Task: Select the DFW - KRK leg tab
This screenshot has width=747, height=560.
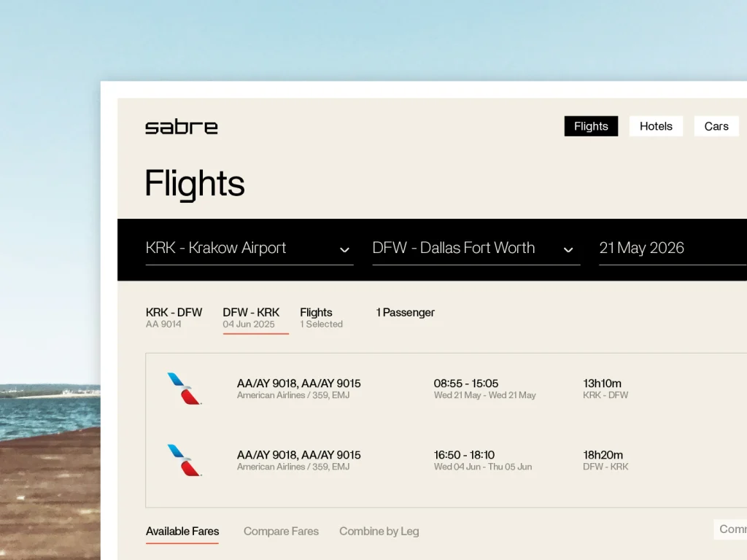Action: pyautogui.click(x=251, y=317)
